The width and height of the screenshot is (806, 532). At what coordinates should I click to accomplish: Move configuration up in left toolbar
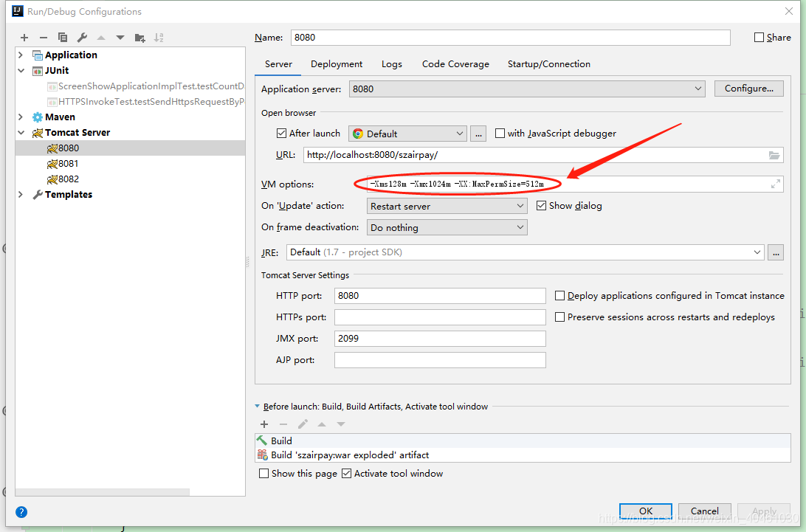[101, 38]
